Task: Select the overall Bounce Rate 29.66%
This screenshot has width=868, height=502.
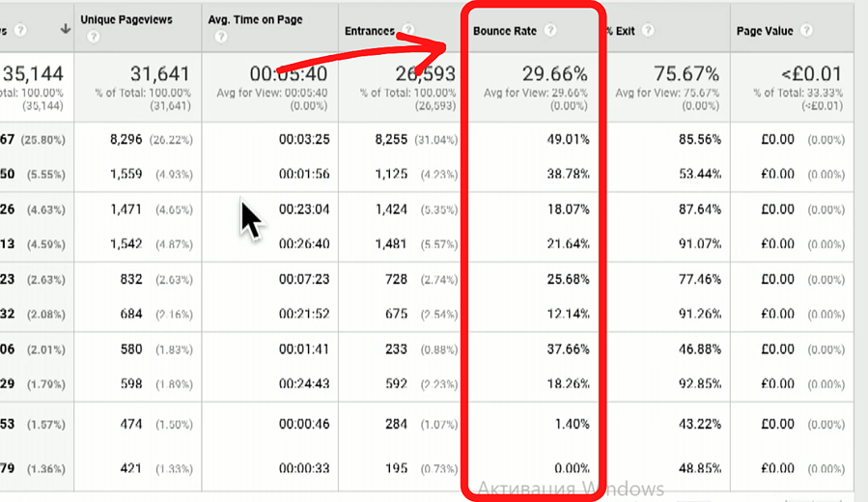Action: pos(554,73)
